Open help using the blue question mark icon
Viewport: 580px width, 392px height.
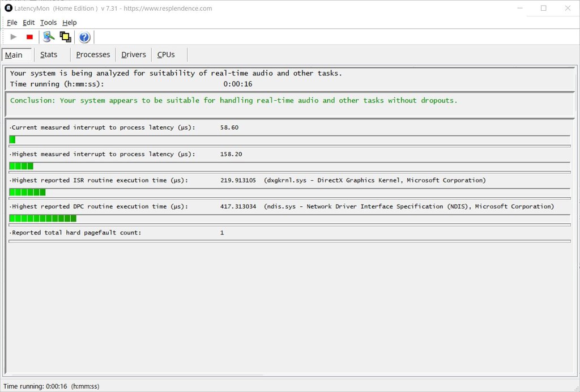[x=84, y=37]
